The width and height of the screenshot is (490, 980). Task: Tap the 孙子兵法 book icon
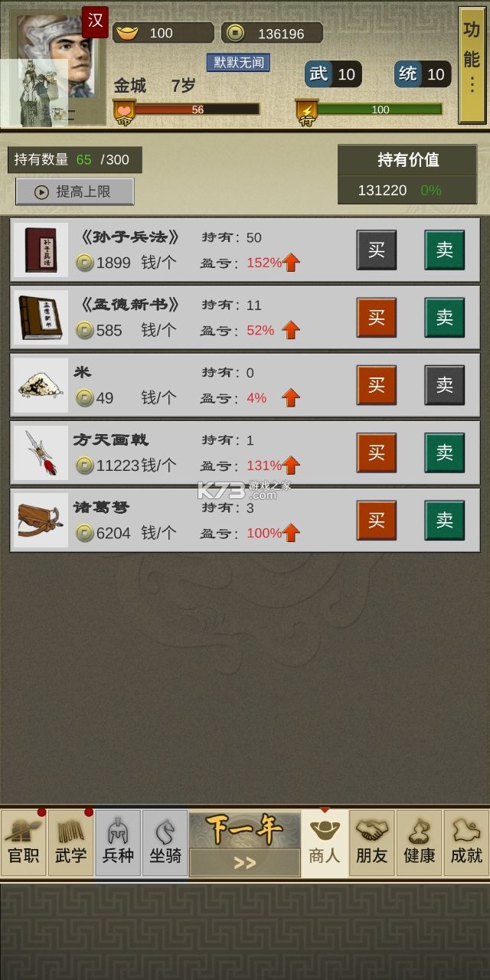(x=41, y=250)
